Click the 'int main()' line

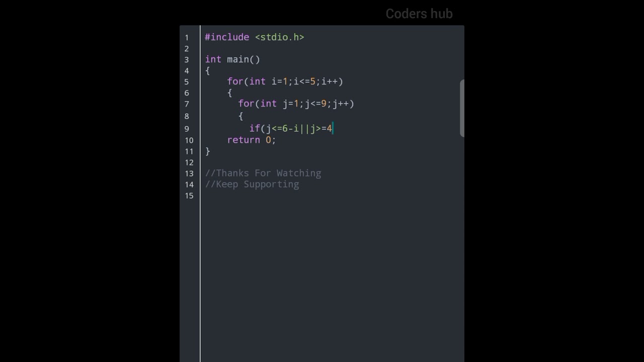pyautogui.click(x=232, y=59)
